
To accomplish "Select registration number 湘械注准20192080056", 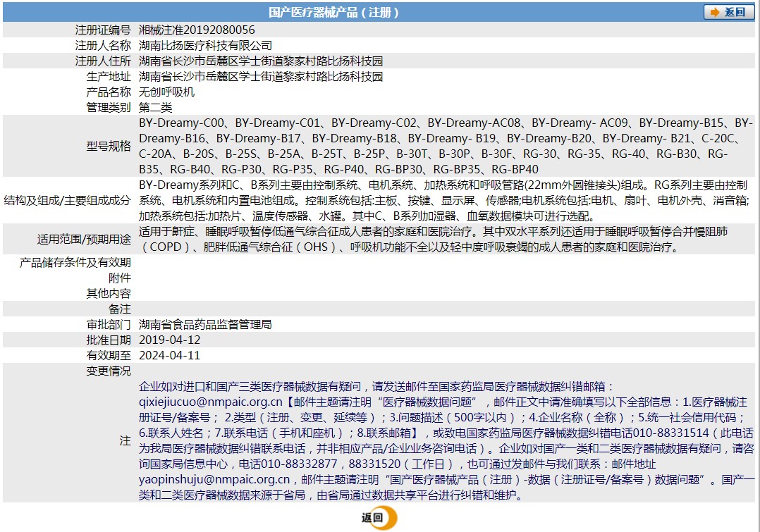I will click(197, 30).
